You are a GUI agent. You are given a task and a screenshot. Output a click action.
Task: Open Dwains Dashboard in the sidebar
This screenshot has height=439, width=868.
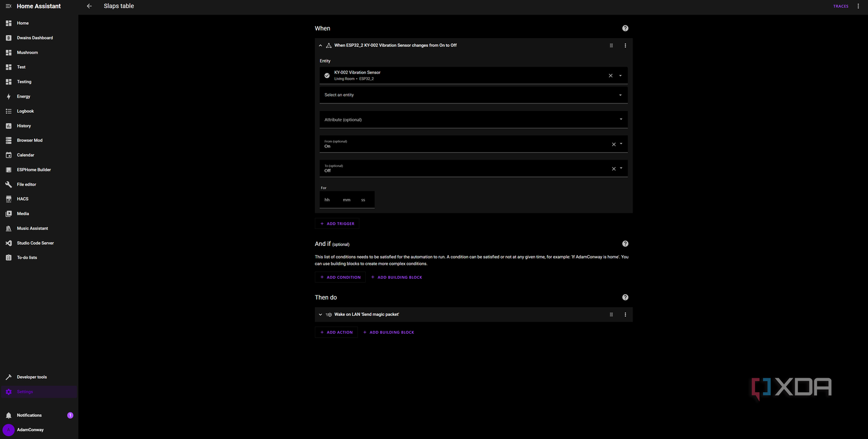[x=39, y=38]
